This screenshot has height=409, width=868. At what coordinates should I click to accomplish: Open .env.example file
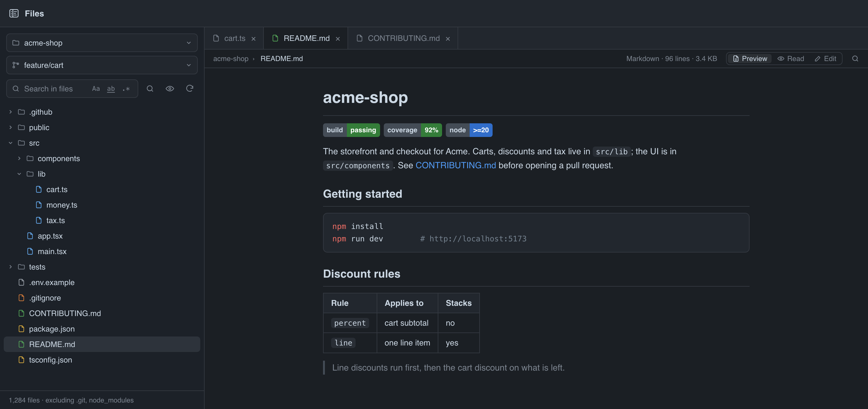102,282
